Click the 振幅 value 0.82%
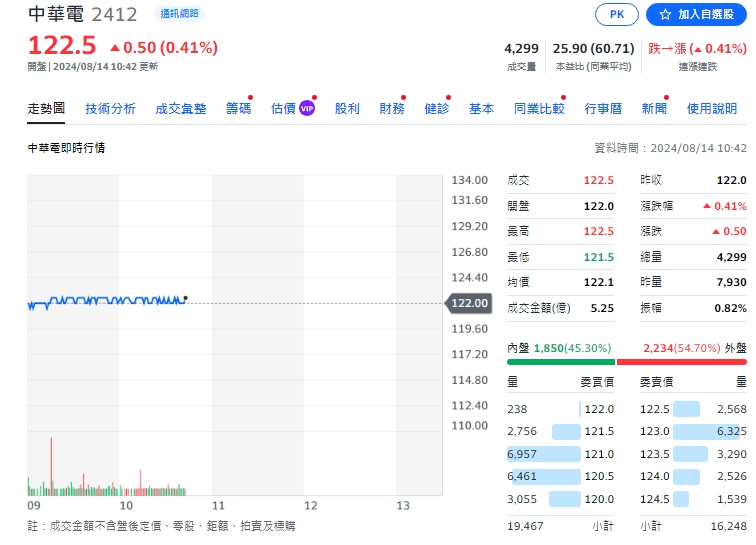Screen dimensions: 756x545 pos(730,308)
